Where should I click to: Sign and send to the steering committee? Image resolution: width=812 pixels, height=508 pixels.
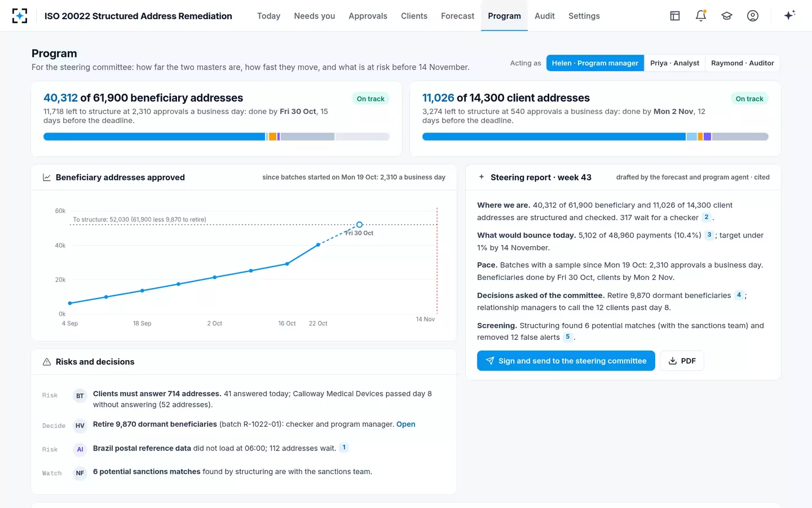tap(566, 361)
